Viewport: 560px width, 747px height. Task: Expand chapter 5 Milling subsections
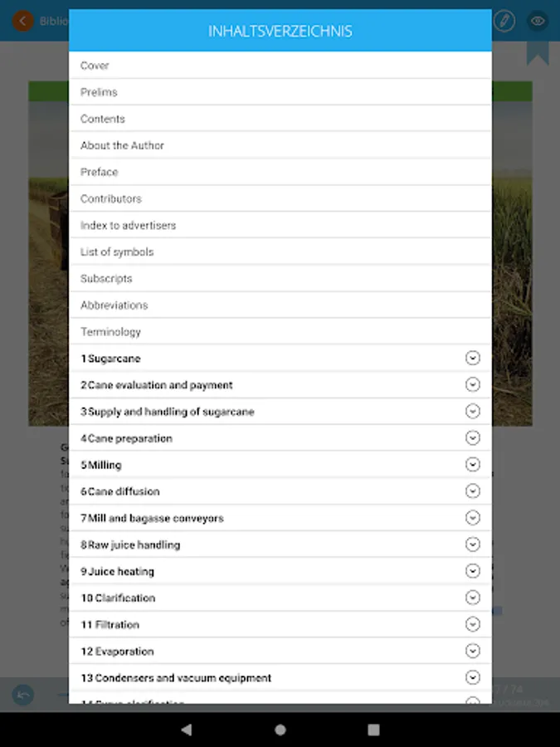473,464
